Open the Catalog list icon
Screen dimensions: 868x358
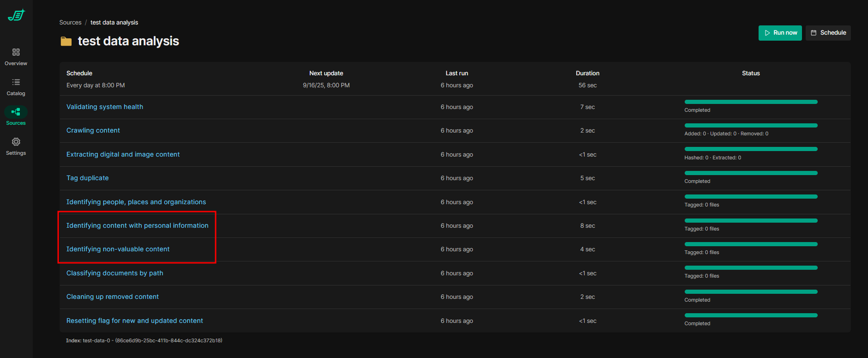pos(16,82)
